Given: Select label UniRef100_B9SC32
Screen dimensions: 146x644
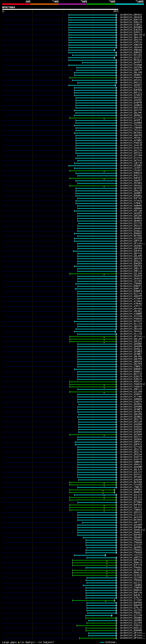Looking at the screenshot, I should (131, 628).
